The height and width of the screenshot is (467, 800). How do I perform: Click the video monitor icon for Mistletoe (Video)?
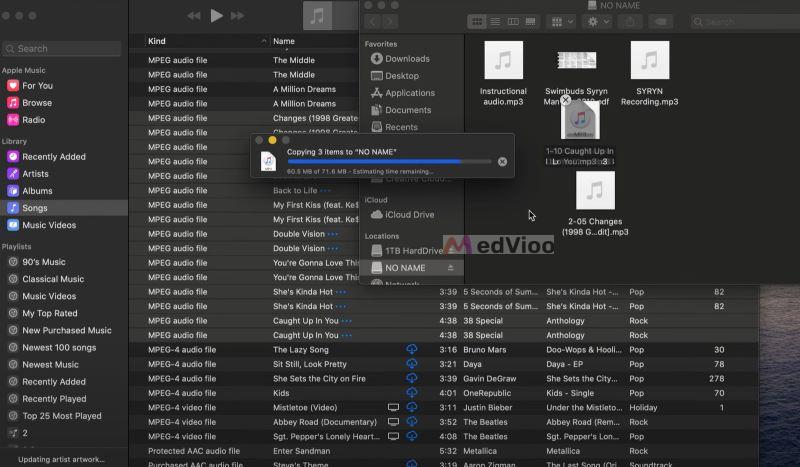(x=393, y=407)
